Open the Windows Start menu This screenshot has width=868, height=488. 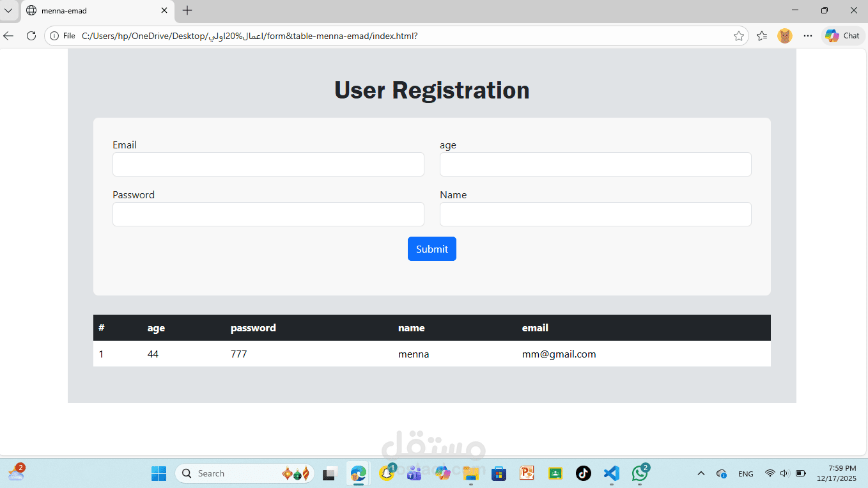pos(158,473)
